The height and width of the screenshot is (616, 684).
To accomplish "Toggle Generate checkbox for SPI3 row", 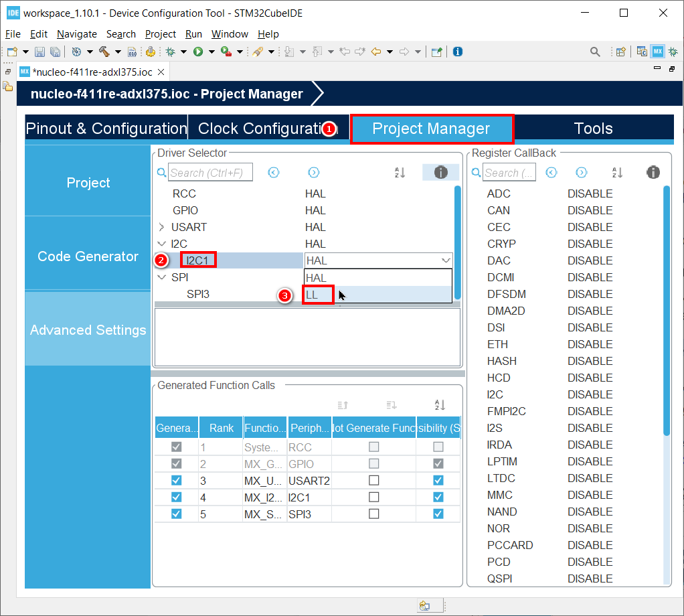I will pyautogui.click(x=176, y=514).
